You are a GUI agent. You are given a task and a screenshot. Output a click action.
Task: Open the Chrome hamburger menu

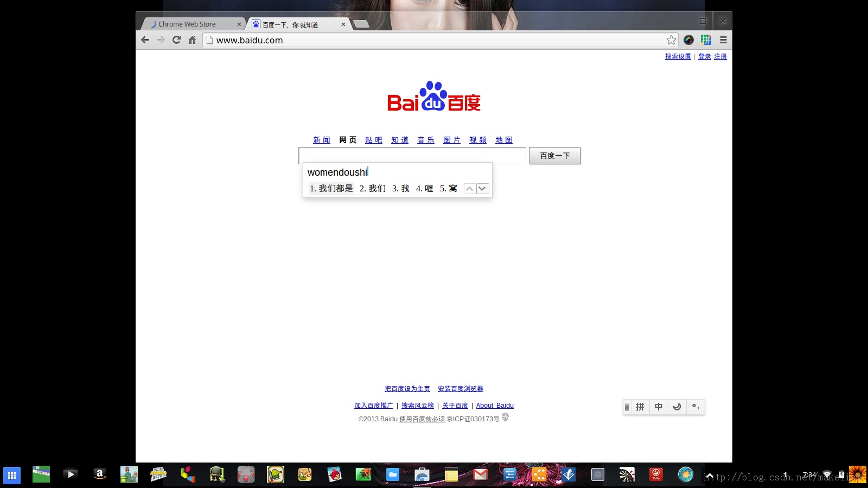pyautogui.click(x=723, y=40)
